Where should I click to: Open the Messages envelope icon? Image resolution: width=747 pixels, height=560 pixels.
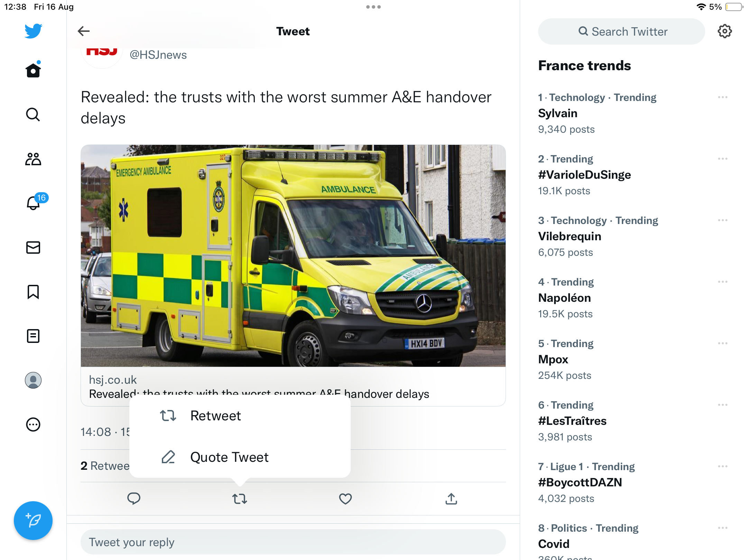click(x=33, y=248)
